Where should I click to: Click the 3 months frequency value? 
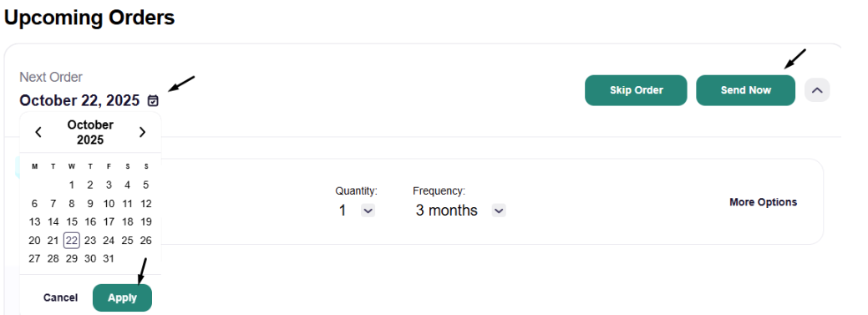click(x=446, y=211)
